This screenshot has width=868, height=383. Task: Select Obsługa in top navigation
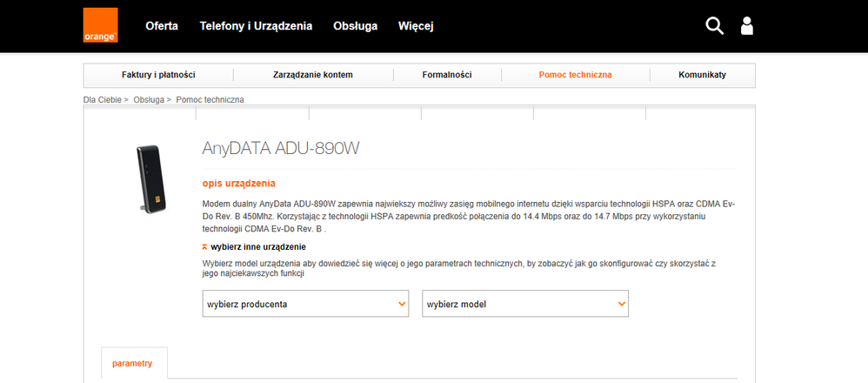tap(355, 26)
